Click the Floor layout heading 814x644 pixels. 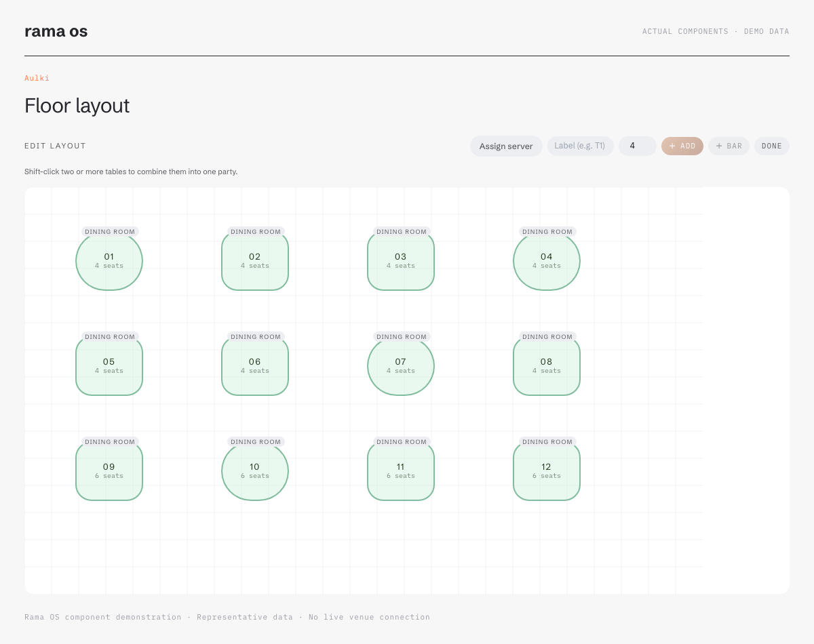pyautogui.click(x=77, y=106)
